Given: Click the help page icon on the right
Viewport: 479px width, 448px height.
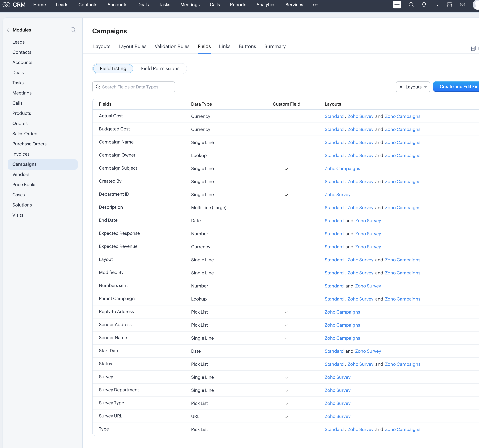Looking at the screenshot, I should click(x=473, y=48).
